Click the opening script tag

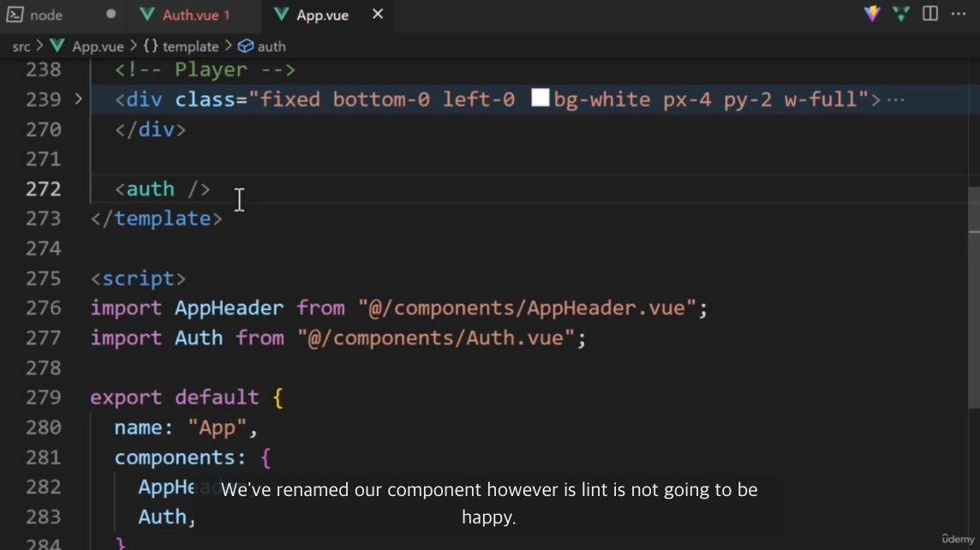tap(138, 278)
